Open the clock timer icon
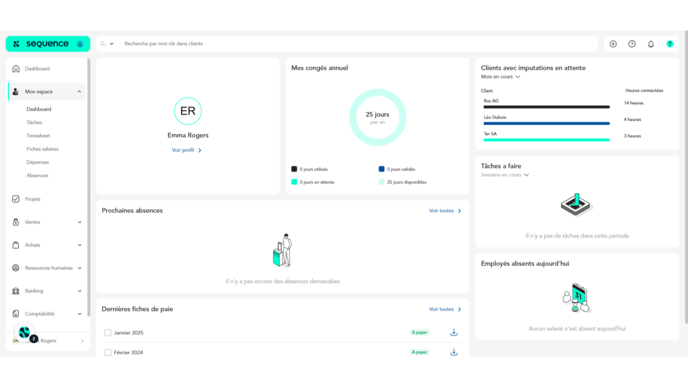The image size is (688, 387). pyautogui.click(x=632, y=44)
